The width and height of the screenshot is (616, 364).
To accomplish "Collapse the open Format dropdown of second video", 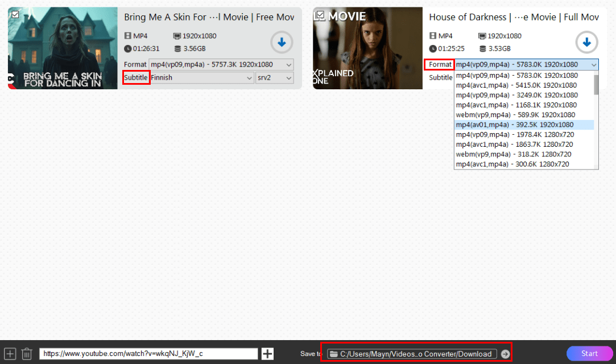I will (x=594, y=64).
